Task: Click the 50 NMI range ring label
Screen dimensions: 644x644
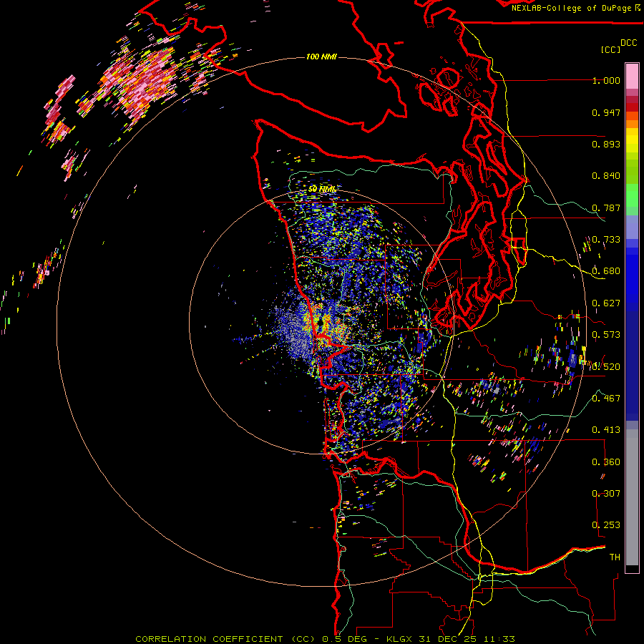Action: [322, 189]
